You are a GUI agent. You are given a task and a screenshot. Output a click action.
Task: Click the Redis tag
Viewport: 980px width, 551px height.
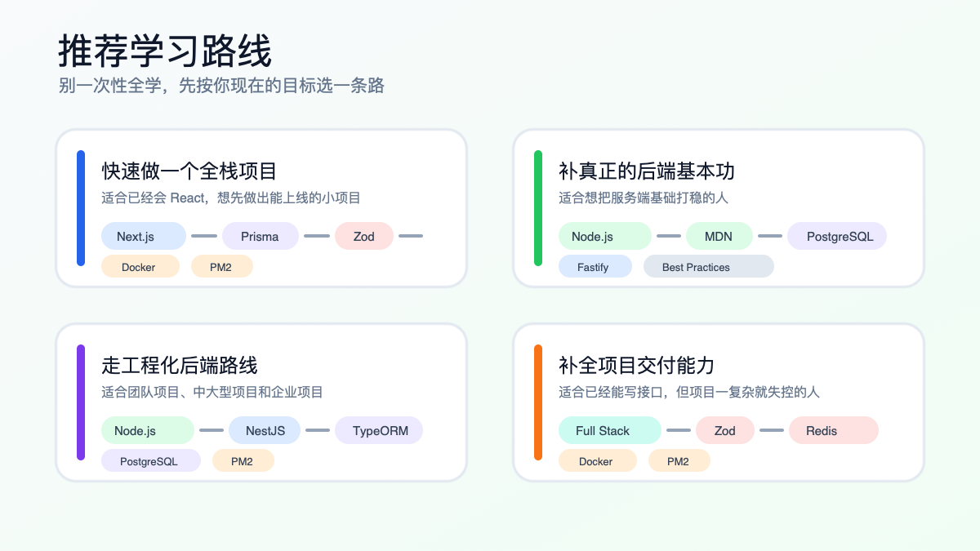pos(834,430)
